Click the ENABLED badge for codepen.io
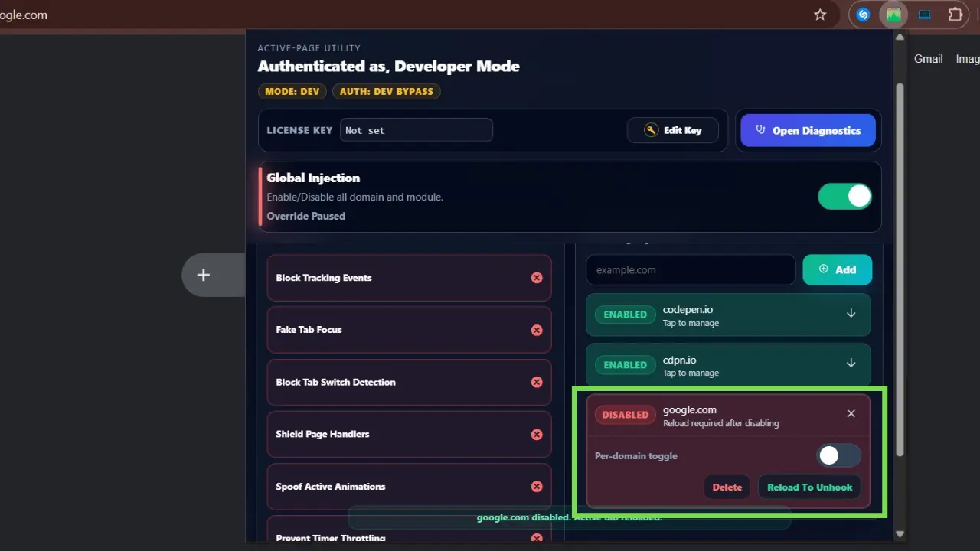This screenshot has height=551, width=980. point(625,315)
